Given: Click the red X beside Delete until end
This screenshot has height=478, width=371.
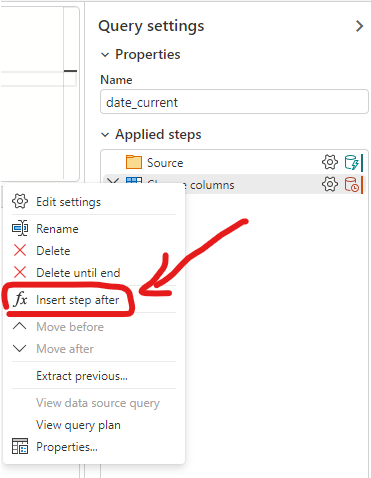Looking at the screenshot, I should [20, 272].
